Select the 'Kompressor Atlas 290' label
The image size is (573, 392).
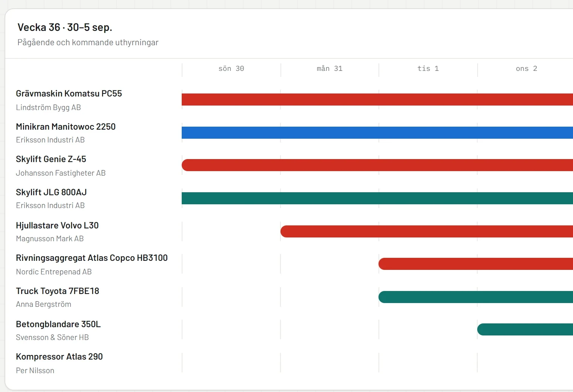point(59,357)
